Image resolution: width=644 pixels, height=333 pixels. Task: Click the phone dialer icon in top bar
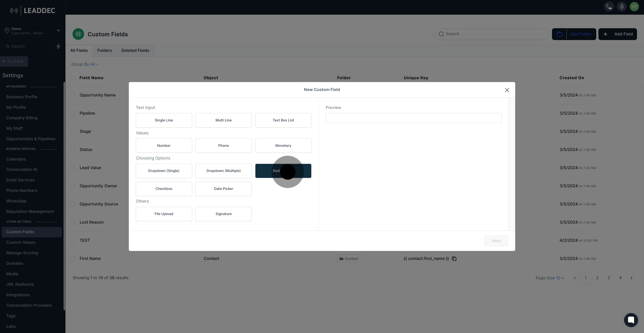point(609,7)
